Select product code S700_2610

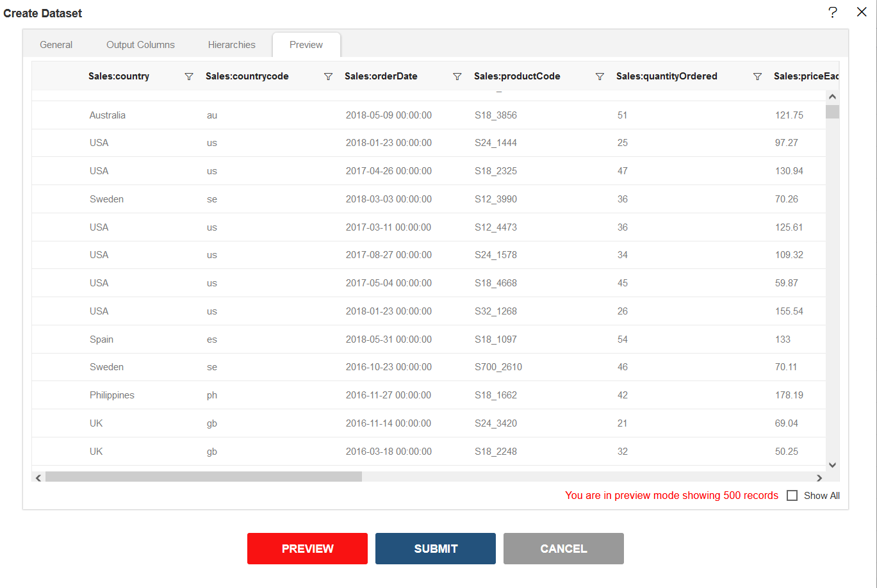click(498, 367)
